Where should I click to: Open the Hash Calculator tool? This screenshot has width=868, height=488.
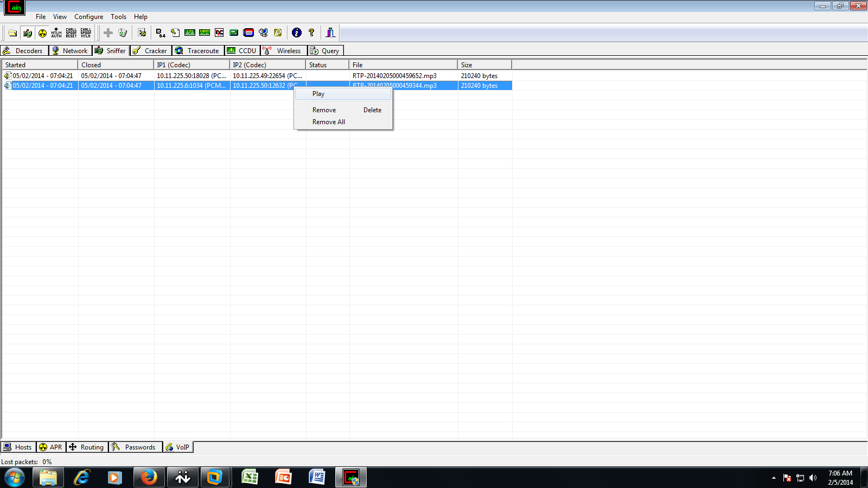tap(234, 33)
